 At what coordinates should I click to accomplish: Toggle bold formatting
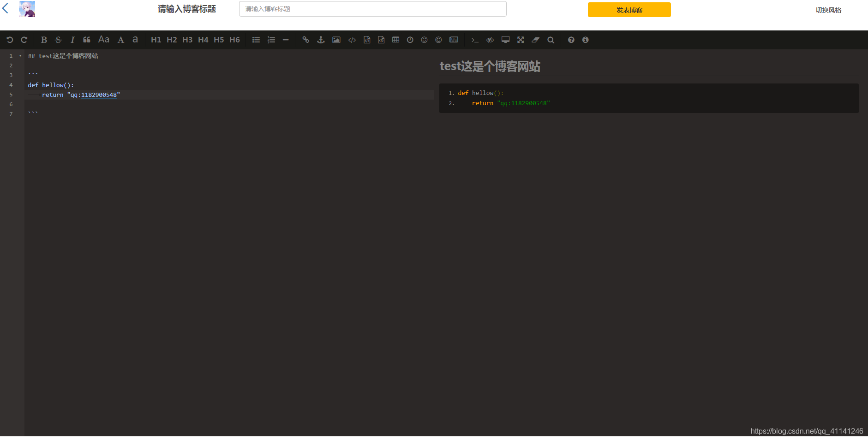pyautogui.click(x=44, y=40)
